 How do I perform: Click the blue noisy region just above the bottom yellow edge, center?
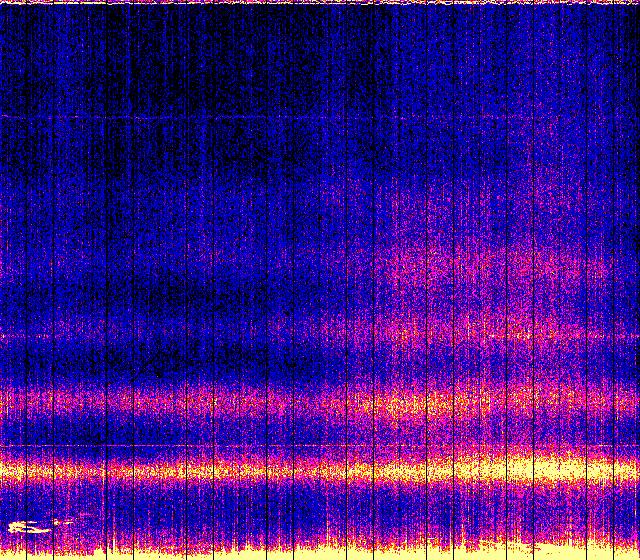point(320,515)
